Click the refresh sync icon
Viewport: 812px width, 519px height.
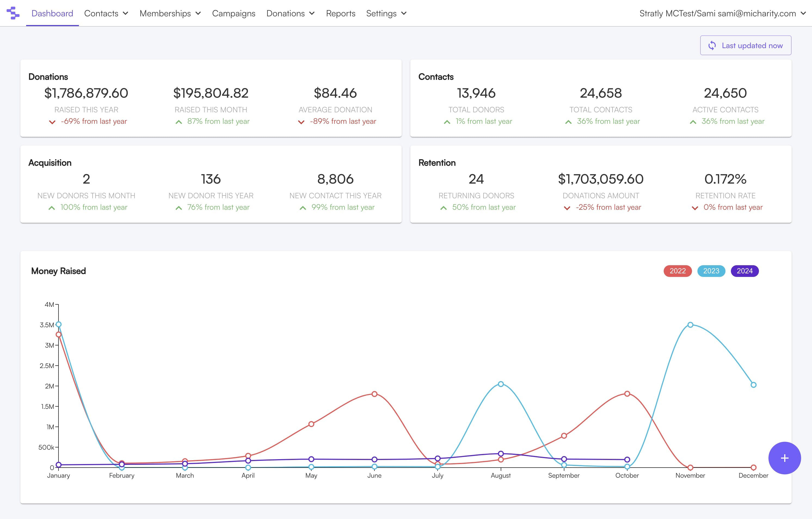tap(712, 45)
